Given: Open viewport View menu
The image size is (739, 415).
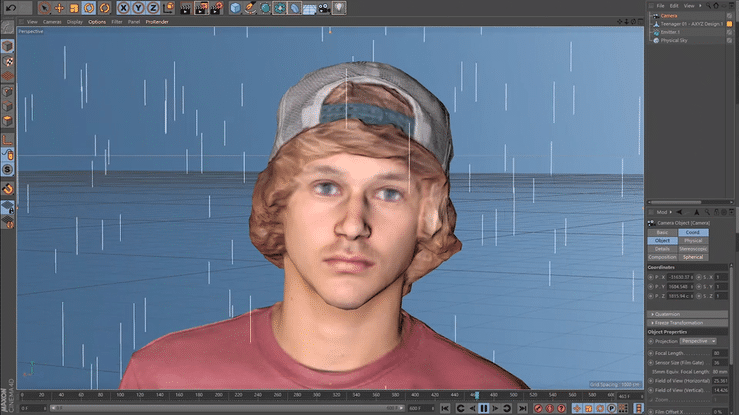Looking at the screenshot, I should (x=32, y=22).
